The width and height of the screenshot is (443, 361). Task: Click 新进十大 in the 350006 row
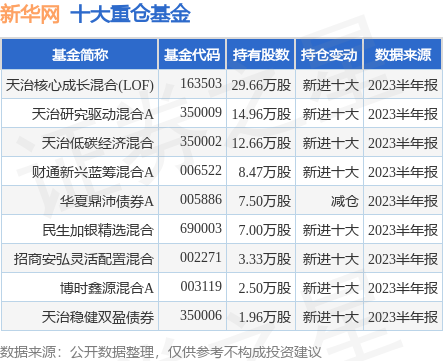click(x=331, y=317)
